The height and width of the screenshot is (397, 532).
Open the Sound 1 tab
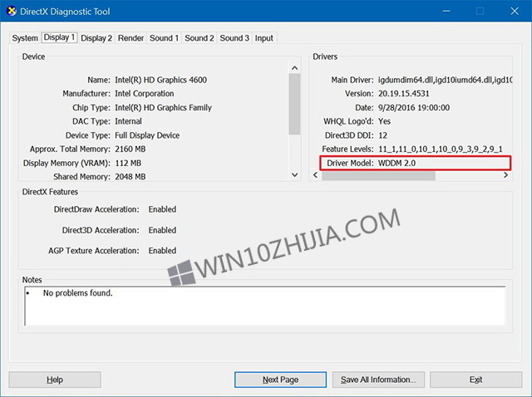[x=164, y=38]
